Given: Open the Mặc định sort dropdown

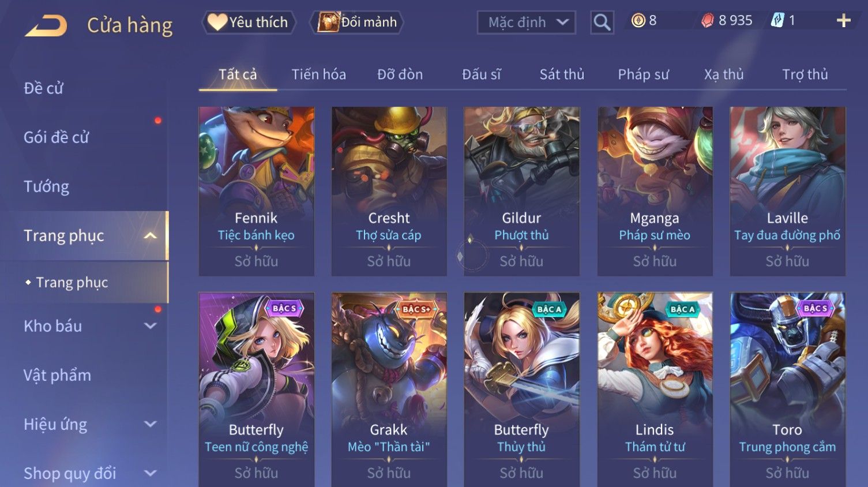Looking at the screenshot, I should click(526, 23).
